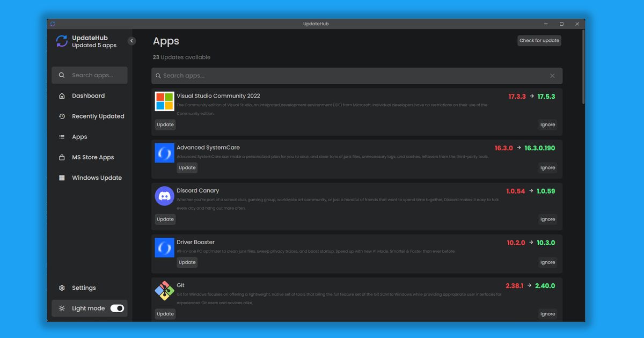
Task: Click the UpdateHub logo icon in sidebar
Action: 62,41
